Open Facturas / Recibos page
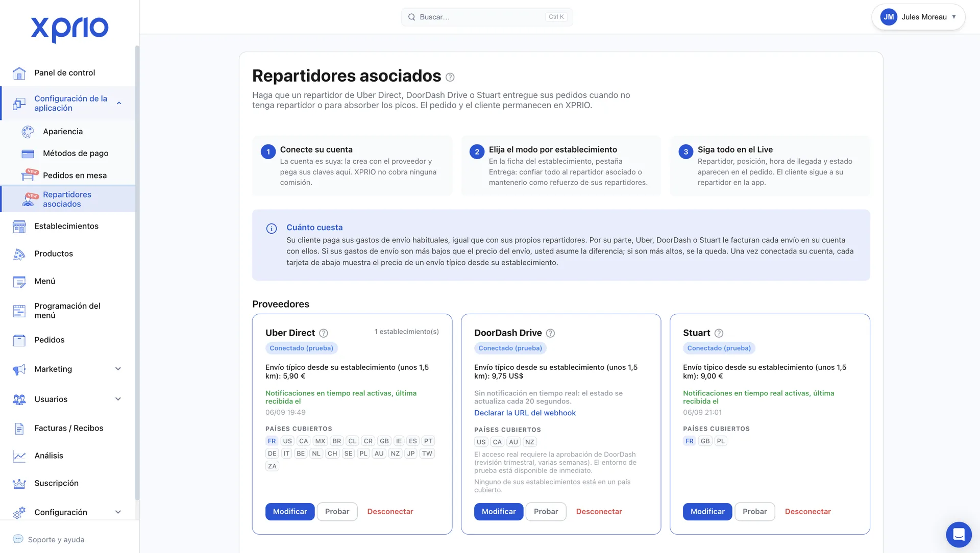The width and height of the screenshot is (980, 553). [68, 429]
